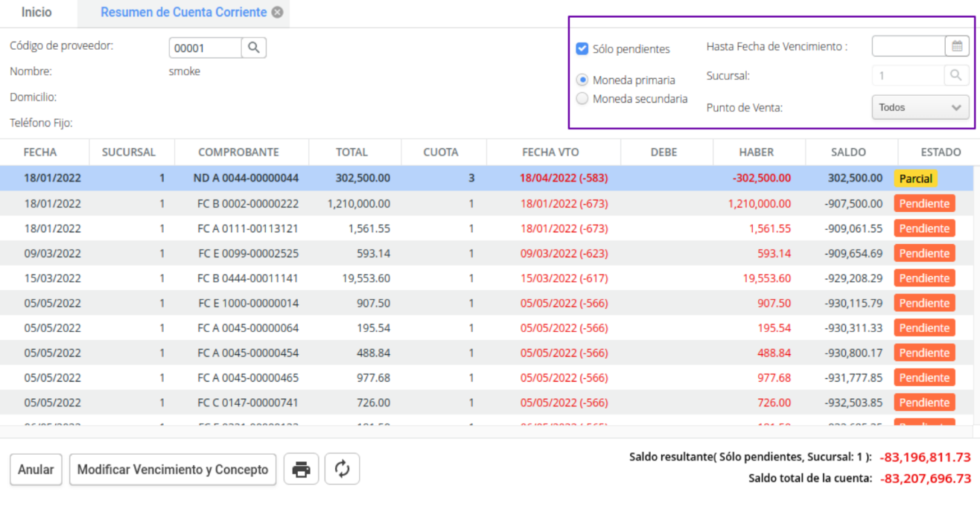This screenshot has width=980, height=512.
Task: Click saldo value -929,208.29
Action: tap(853, 278)
